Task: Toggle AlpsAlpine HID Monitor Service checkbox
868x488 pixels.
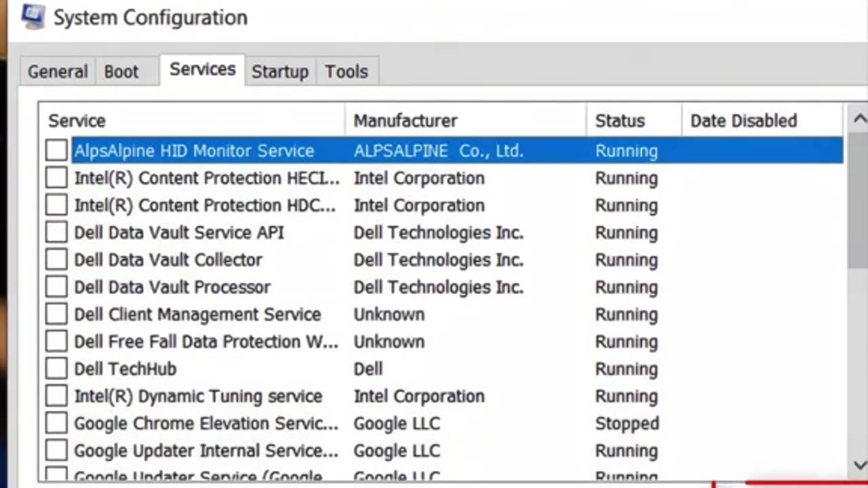Action: pos(56,150)
